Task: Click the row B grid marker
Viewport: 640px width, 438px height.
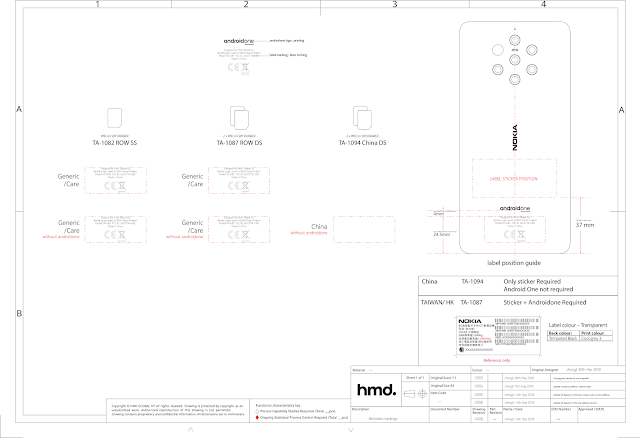Action: 19,313
